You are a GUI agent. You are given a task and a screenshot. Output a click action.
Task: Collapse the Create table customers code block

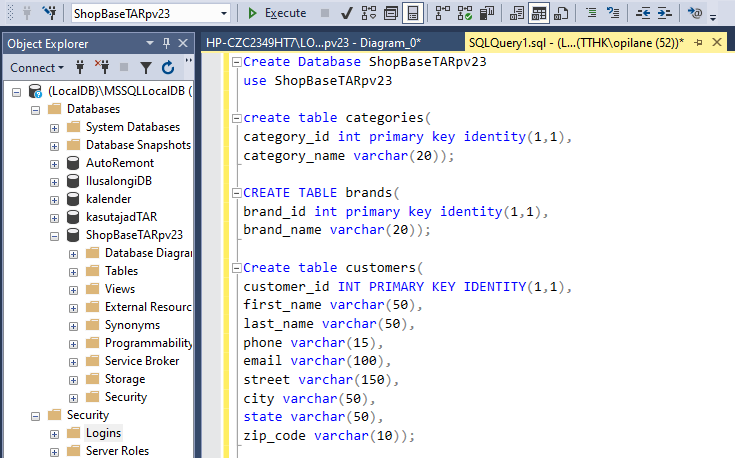235,268
